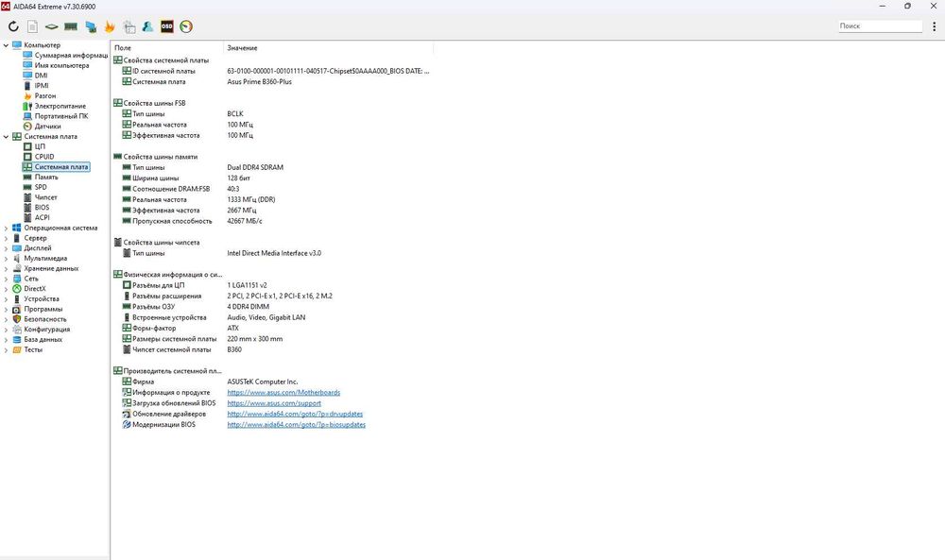Select Конфигурация in the tree
Viewport: 945px width, 560px height.
[x=47, y=330]
